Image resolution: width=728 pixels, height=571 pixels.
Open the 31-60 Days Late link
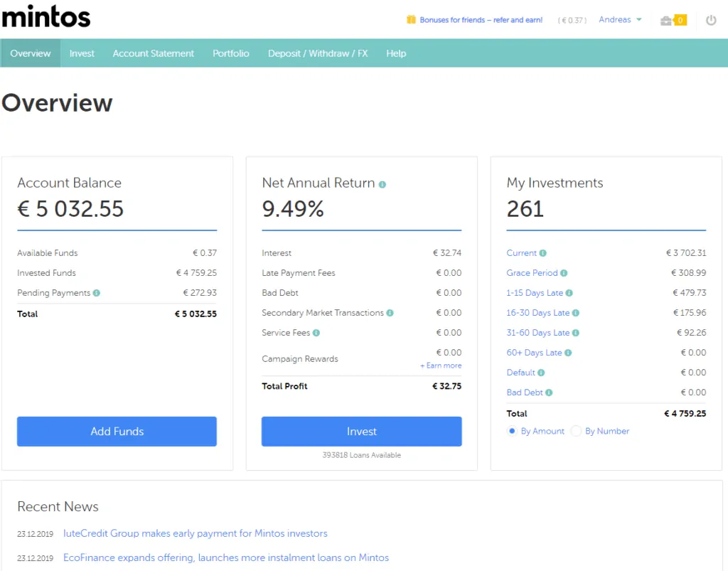(x=538, y=333)
